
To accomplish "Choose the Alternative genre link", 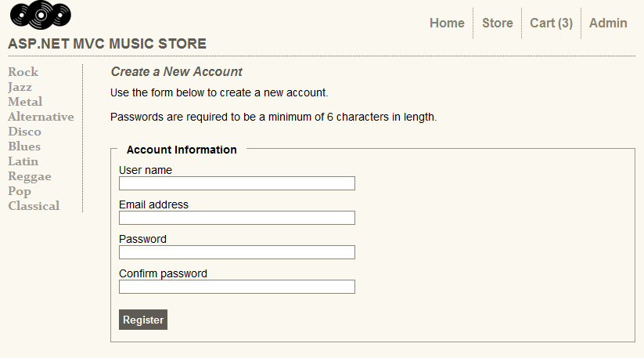I will [x=41, y=117].
